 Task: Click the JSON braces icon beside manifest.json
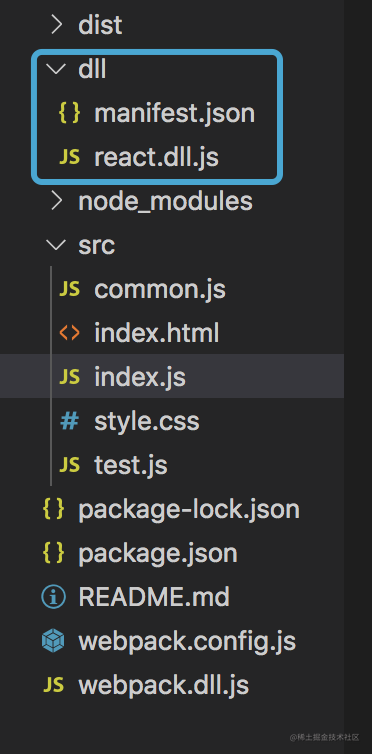pyautogui.click(x=69, y=113)
